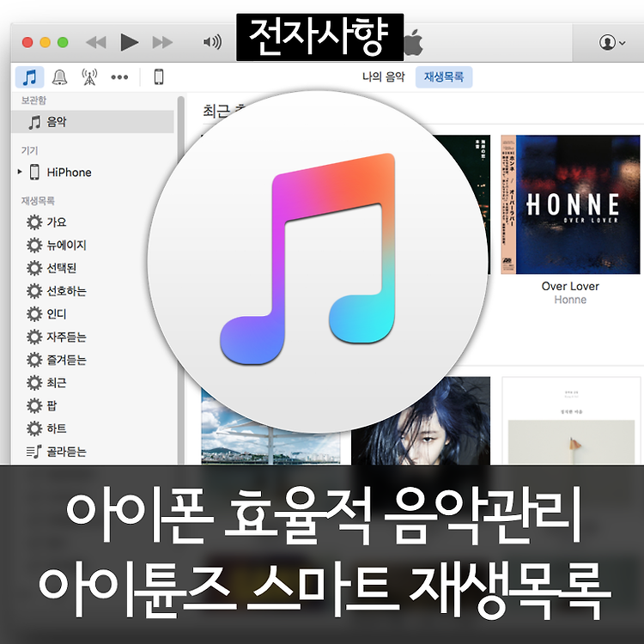This screenshot has height=644, width=644.
Task: Open the 팝 smart playlist
Action: pos(52,406)
